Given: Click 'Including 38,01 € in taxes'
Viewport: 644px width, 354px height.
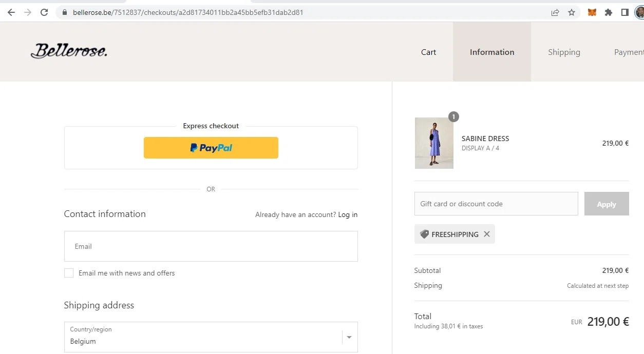Looking at the screenshot, I should pyautogui.click(x=448, y=326).
